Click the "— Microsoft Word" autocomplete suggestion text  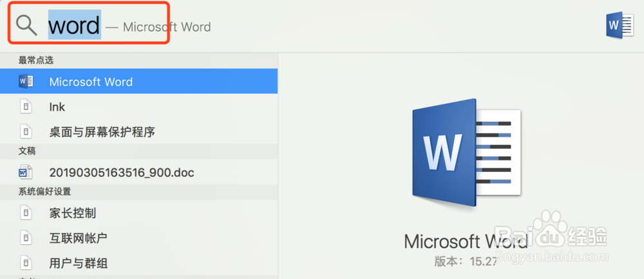pos(158,27)
